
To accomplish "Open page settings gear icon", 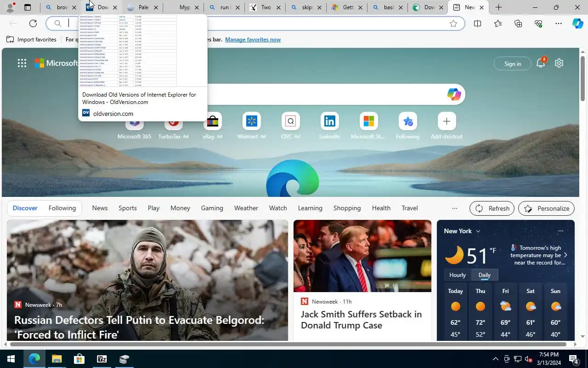I will point(559,63).
